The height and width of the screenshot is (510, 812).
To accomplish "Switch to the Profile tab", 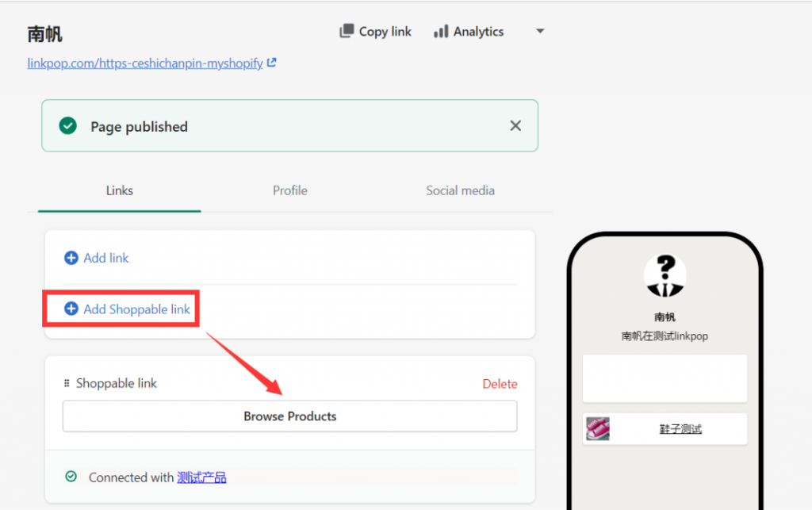I will pyautogui.click(x=290, y=190).
